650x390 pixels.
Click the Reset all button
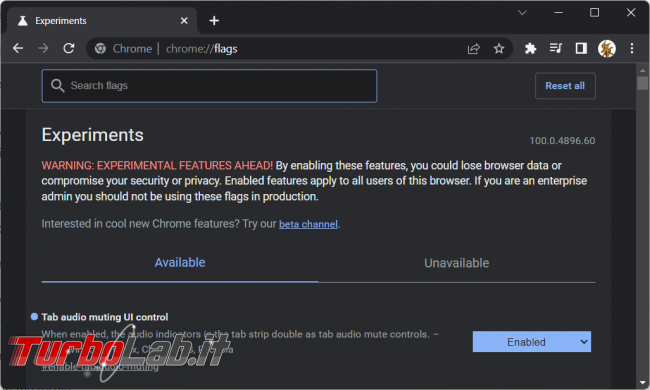coord(565,86)
